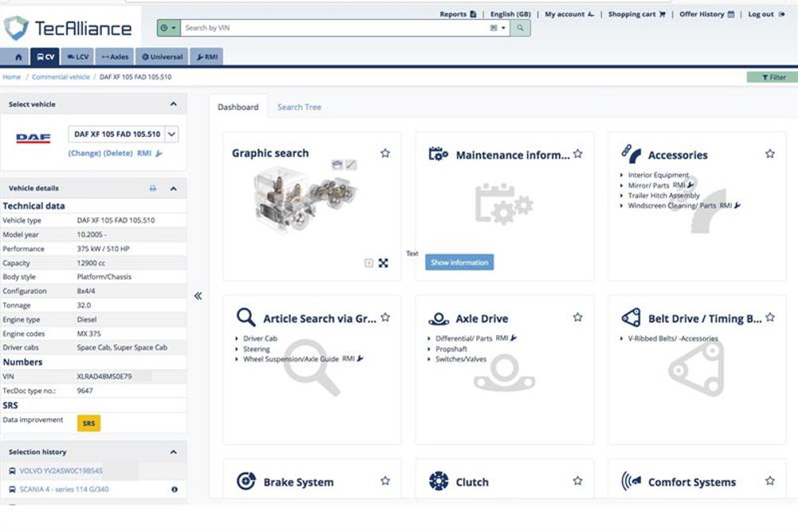798x532 pixels.
Task: Favorite the Graphic search card
Action: click(x=385, y=153)
